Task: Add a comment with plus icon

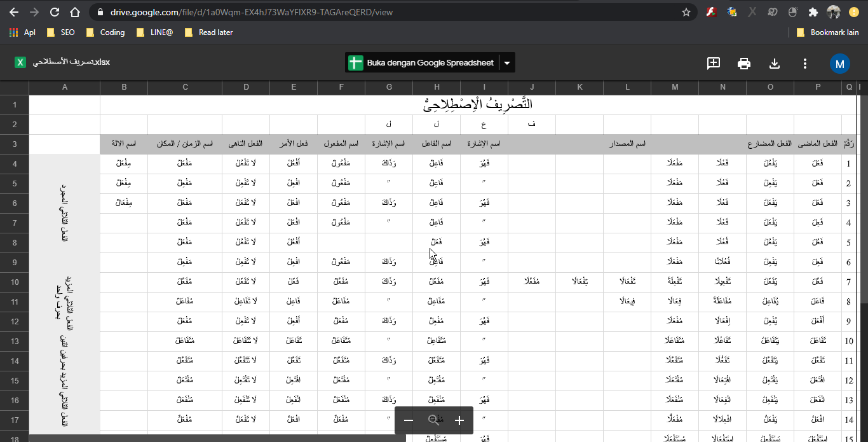Action: (x=714, y=63)
